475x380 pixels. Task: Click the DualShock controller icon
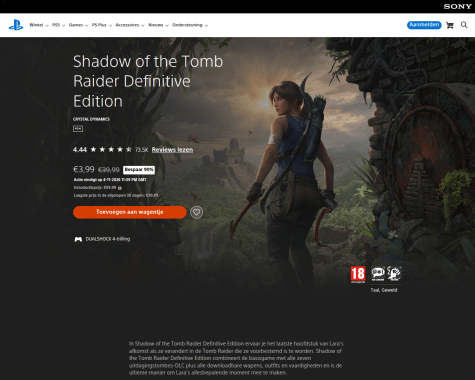[x=78, y=239]
